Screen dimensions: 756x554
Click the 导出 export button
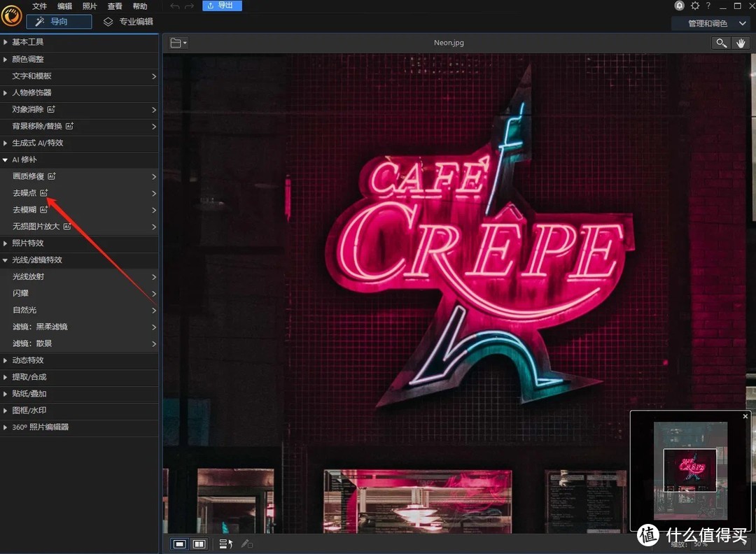(x=222, y=6)
